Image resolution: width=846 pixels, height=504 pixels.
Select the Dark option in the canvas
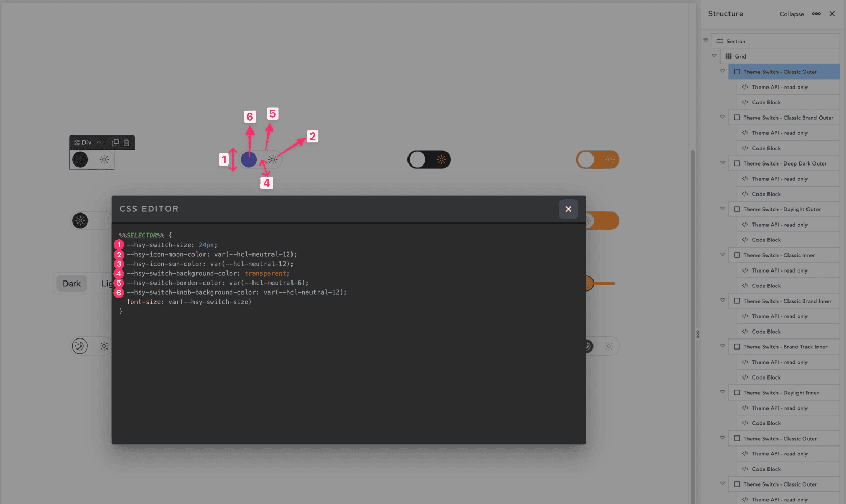71,283
